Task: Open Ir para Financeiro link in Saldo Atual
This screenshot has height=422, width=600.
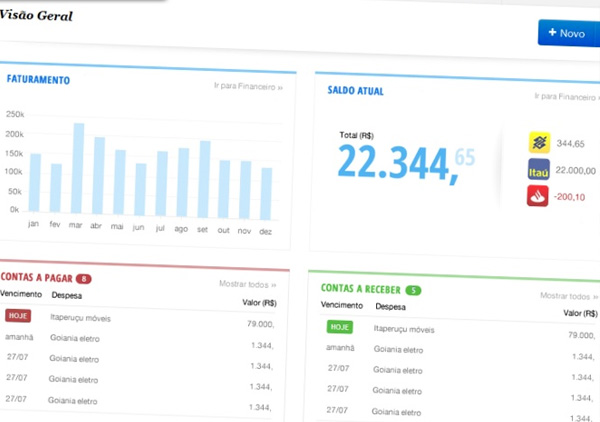Action: coord(567,96)
